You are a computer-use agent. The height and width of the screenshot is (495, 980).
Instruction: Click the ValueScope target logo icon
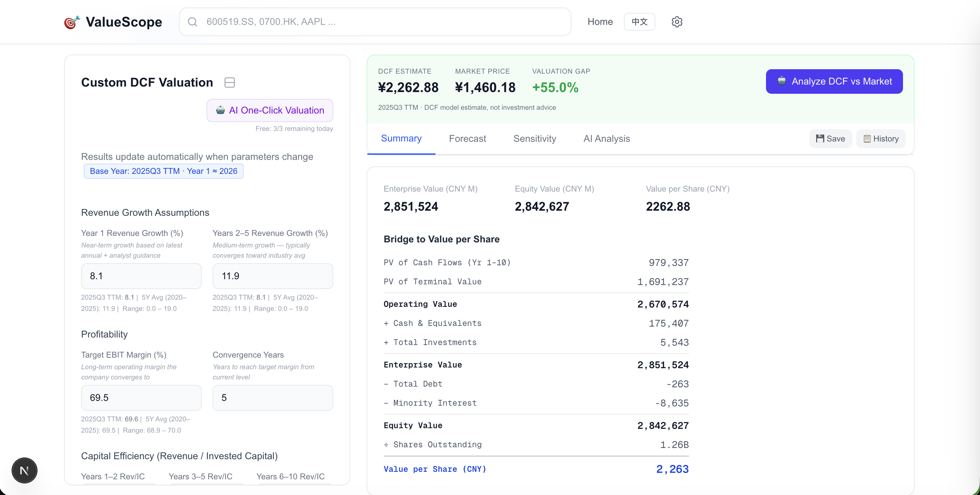click(72, 22)
